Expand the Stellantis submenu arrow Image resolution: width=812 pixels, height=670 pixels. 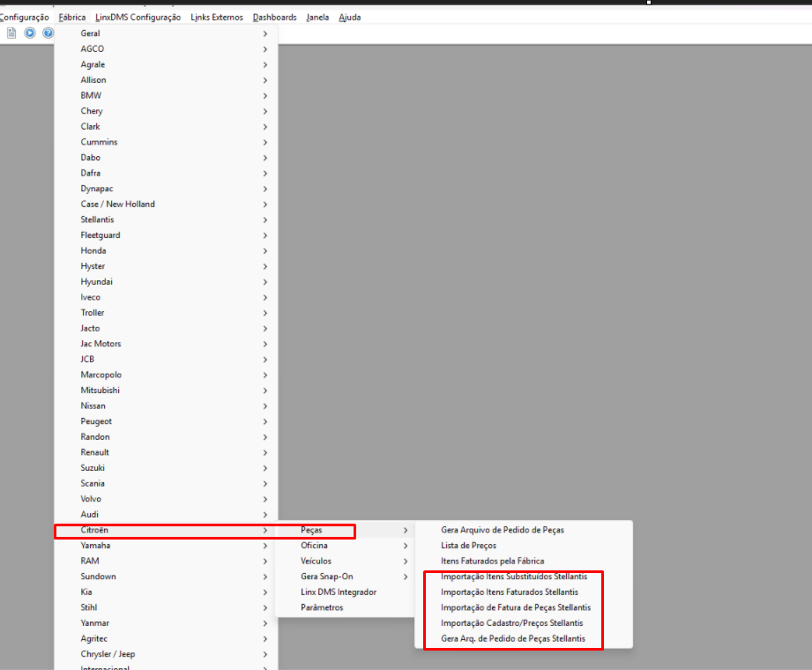(265, 220)
